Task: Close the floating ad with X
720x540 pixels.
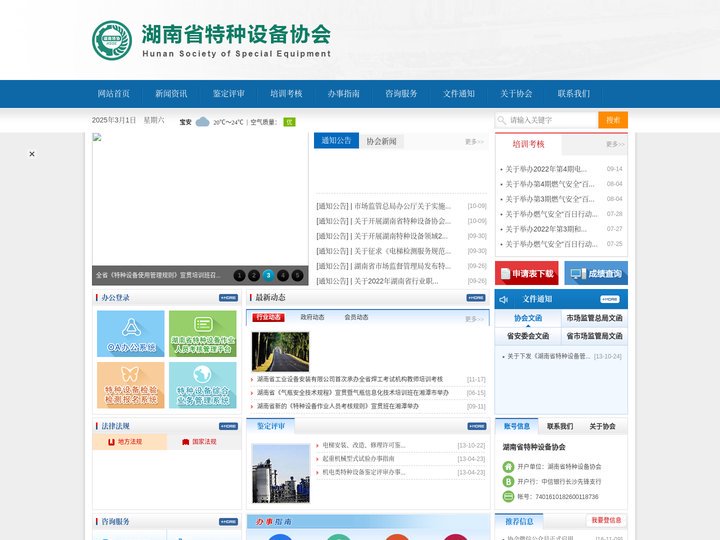Action: tap(32, 154)
